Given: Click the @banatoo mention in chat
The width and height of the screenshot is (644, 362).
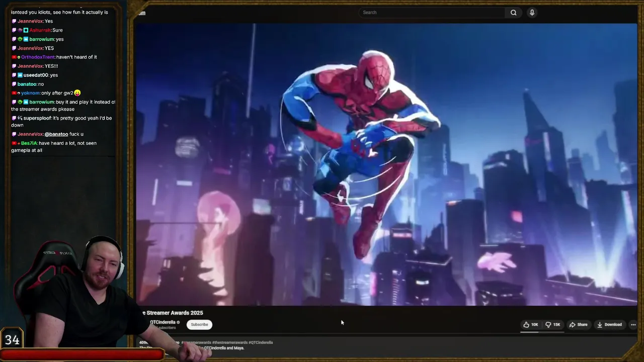Looking at the screenshot, I should pos(56,134).
